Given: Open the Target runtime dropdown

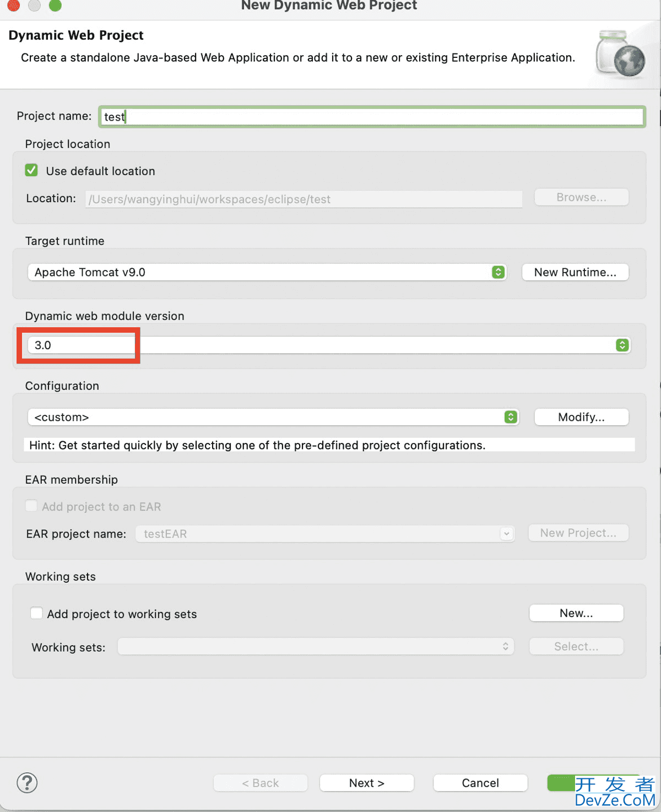Looking at the screenshot, I should (x=267, y=272).
